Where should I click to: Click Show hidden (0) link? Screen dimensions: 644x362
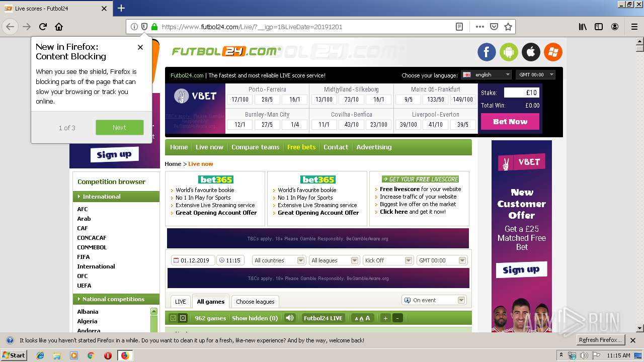tap(255, 318)
